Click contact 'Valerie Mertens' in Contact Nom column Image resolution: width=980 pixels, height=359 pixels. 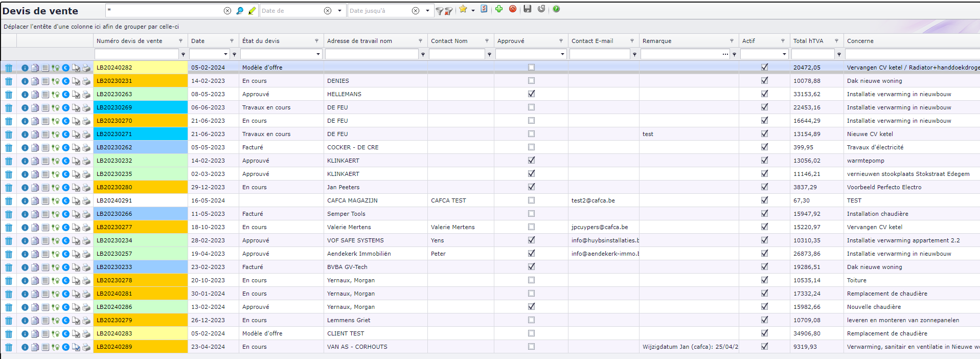point(452,227)
